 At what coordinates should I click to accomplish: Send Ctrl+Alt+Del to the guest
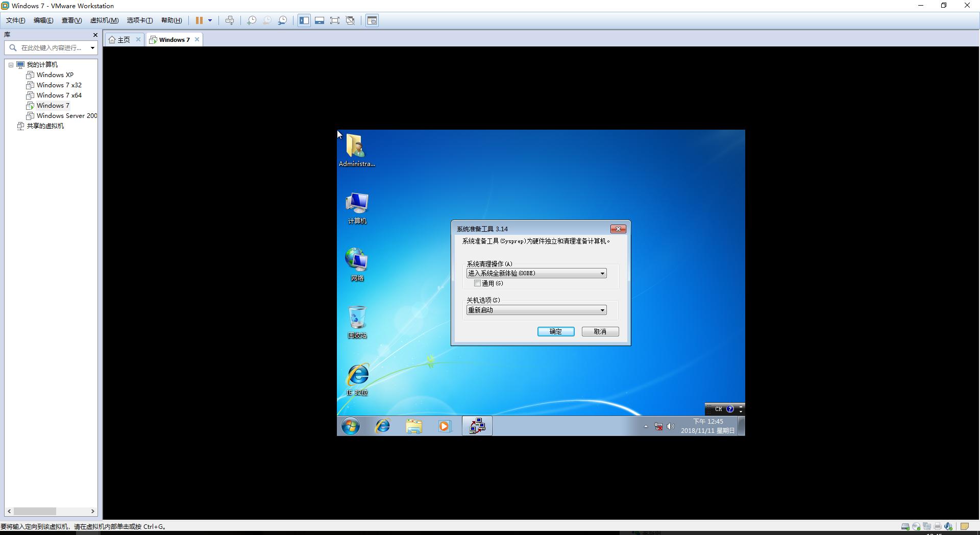point(230,20)
